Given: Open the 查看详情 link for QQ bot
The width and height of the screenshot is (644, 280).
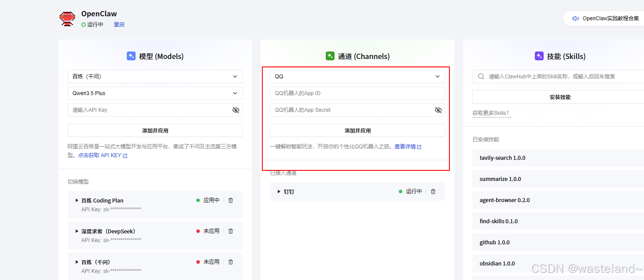Looking at the screenshot, I should [x=405, y=147].
